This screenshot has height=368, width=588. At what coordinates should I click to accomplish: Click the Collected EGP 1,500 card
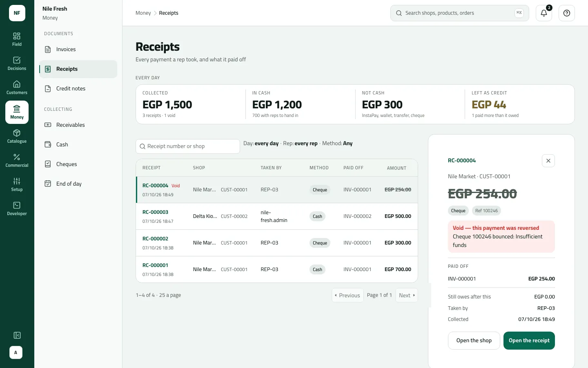191,104
